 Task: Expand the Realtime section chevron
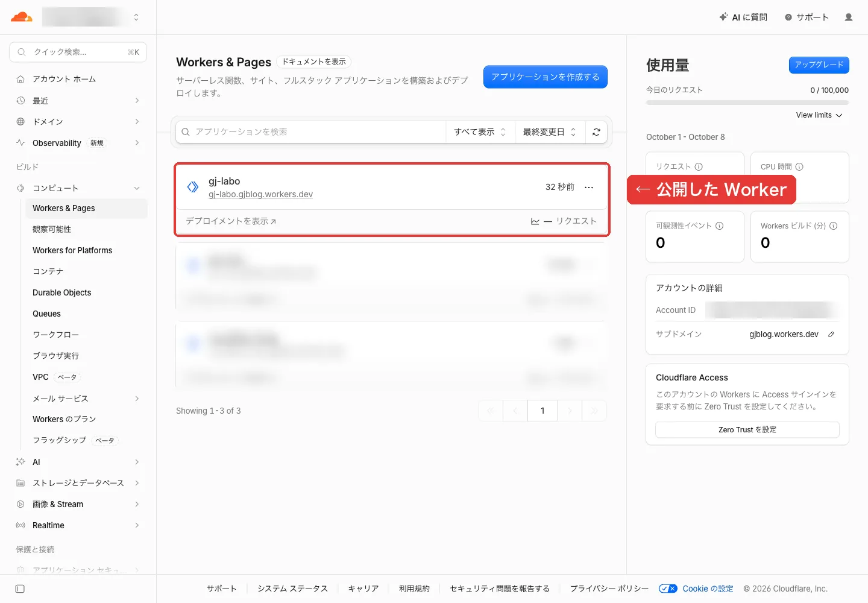pyautogui.click(x=137, y=525)
